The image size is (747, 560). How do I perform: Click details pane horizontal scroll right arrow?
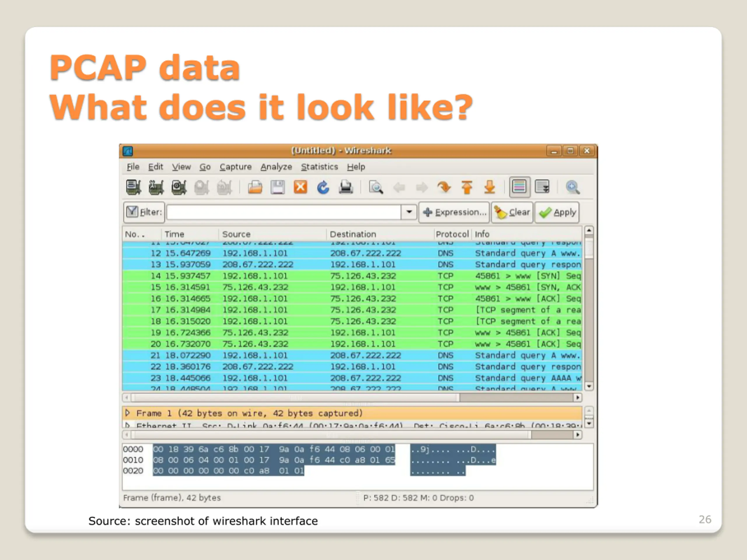578,435
